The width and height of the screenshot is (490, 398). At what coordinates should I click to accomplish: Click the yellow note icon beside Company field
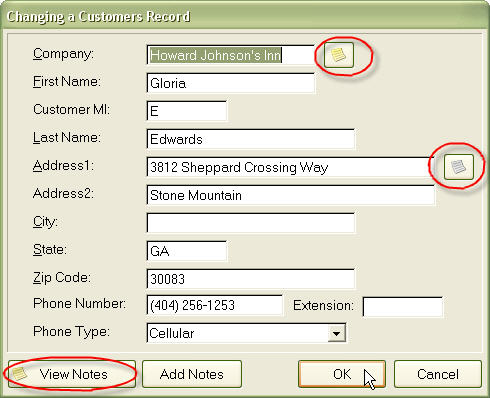(339, 55)
